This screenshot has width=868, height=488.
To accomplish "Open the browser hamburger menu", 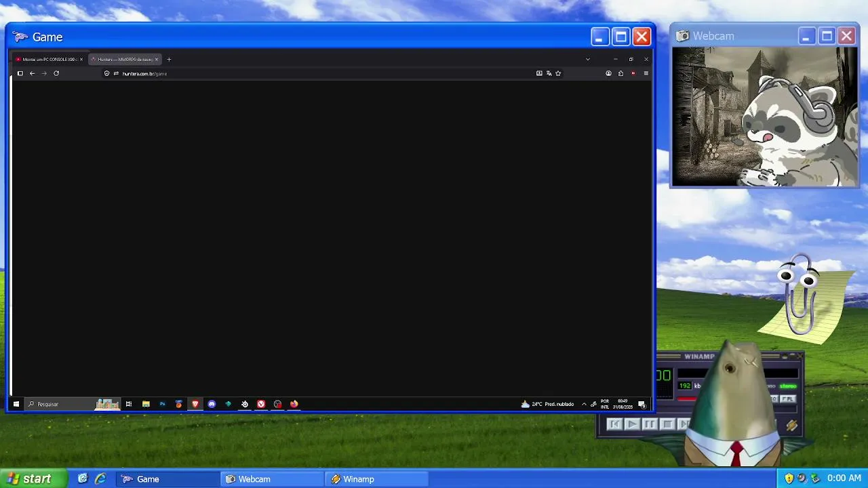I will tap(646, 73).
